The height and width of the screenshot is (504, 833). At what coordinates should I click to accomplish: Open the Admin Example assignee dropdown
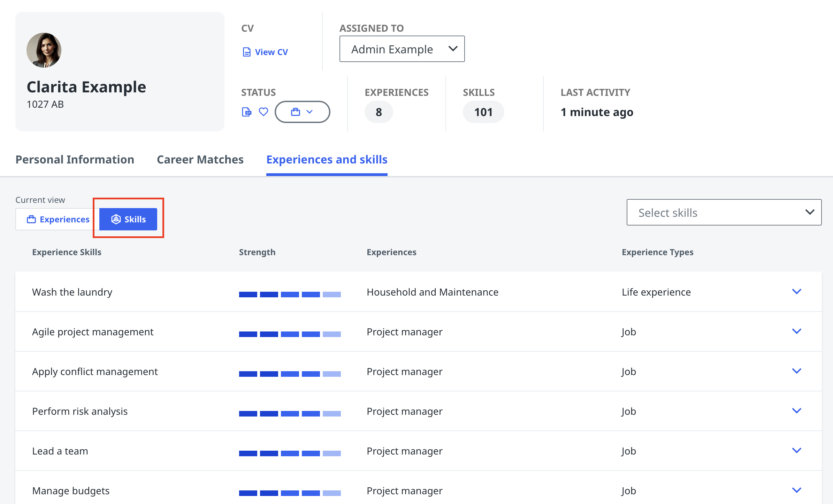[402, 49]
